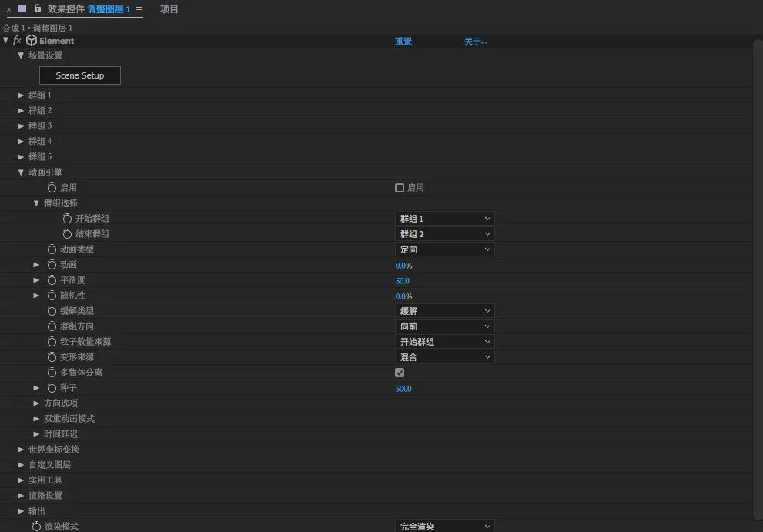Uncheck the 多物体分离 checkbox
Image resolution: width=763 pixels, height=532 pixels.
tap(400, 373)
